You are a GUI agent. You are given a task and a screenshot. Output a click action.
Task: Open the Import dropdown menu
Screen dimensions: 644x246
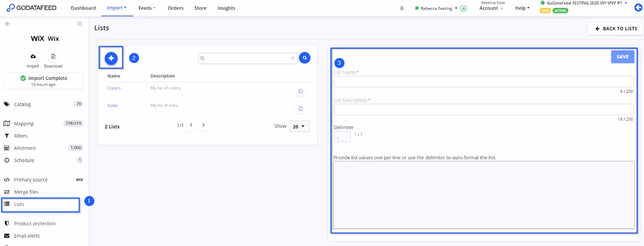[x=117, y=8]
